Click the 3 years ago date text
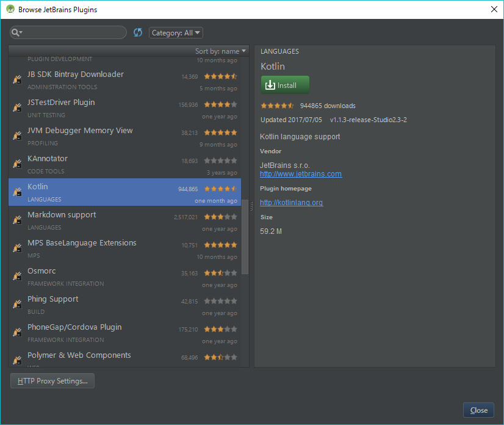Screen dimensions: 504x425 221,173
